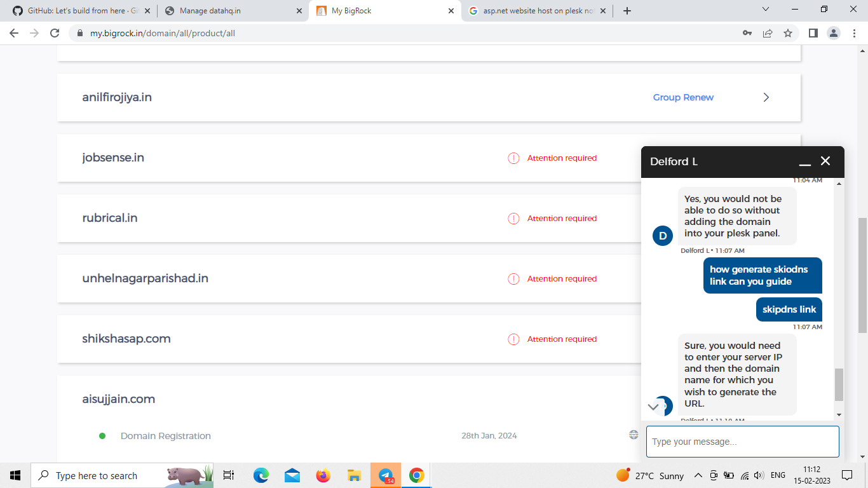868x488 pixels.
Task: Open Telegram from the taskbar
Action: coord(386,475)
